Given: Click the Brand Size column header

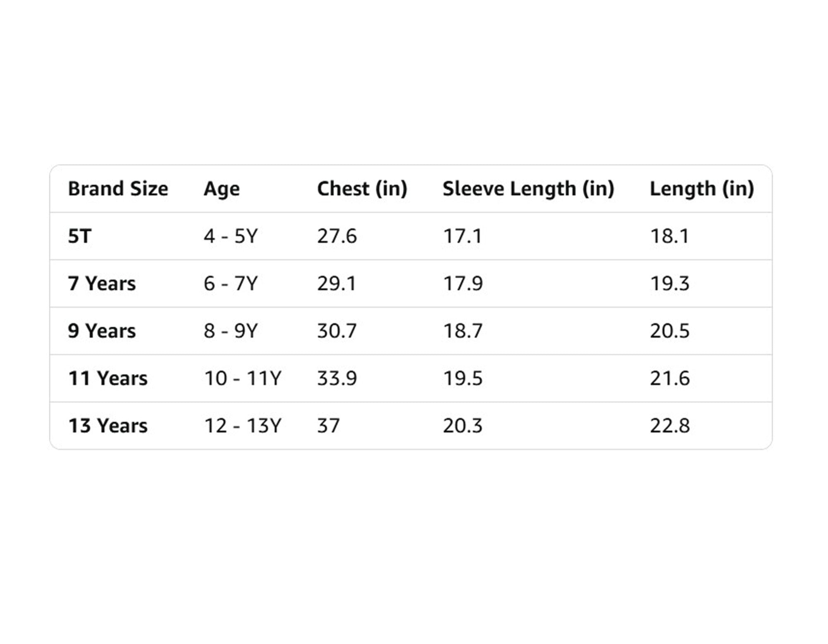Looking at the screenshot, I should point(118,189).
